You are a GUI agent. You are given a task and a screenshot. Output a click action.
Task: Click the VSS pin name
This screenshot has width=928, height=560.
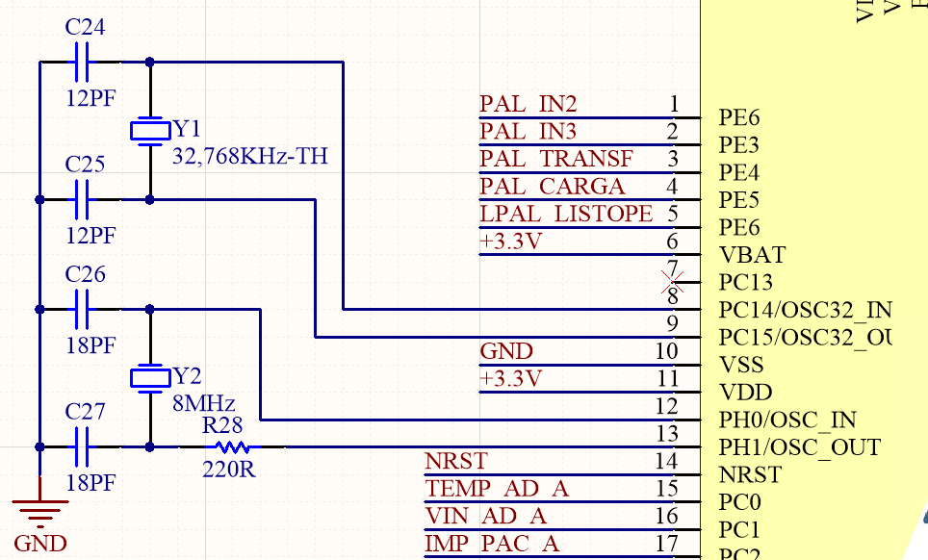coord(741,366)
